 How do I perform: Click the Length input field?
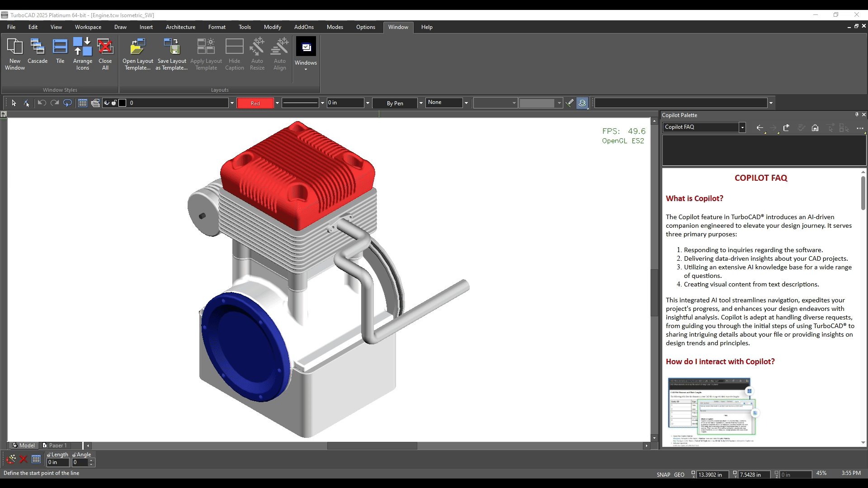58,462
